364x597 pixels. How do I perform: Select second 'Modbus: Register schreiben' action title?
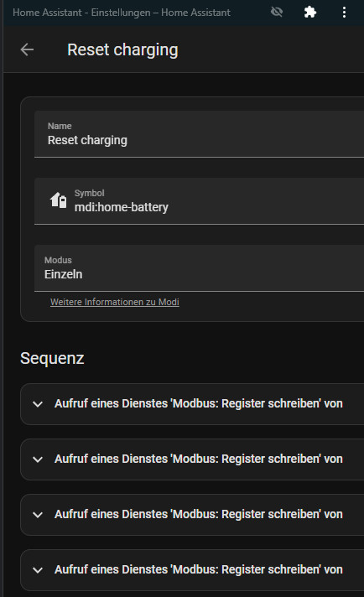[x=199, y=459]
